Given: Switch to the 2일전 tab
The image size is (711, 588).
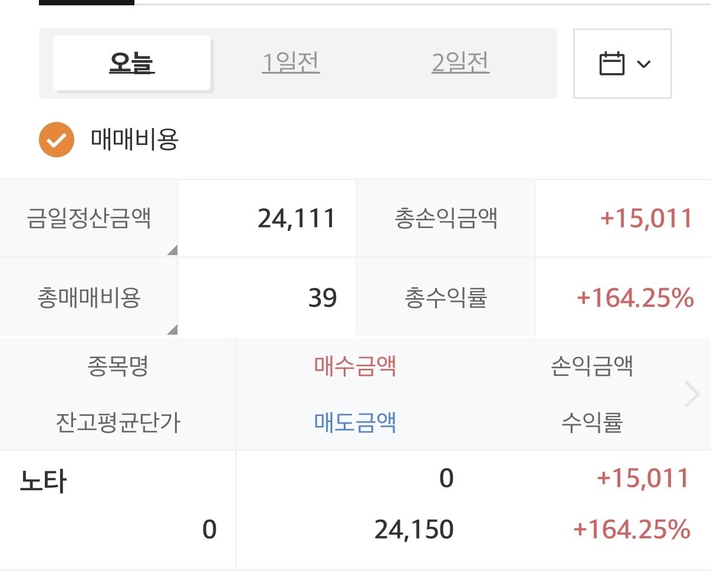Looking at the screenshot, I should click(x=460, y=62).
